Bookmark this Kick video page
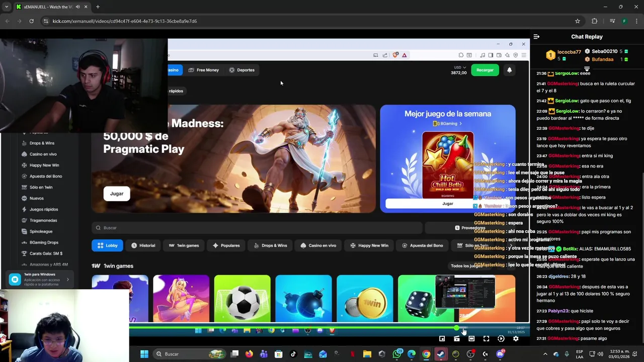This screenshot has height=362, width=644. (x=578, y=21)
